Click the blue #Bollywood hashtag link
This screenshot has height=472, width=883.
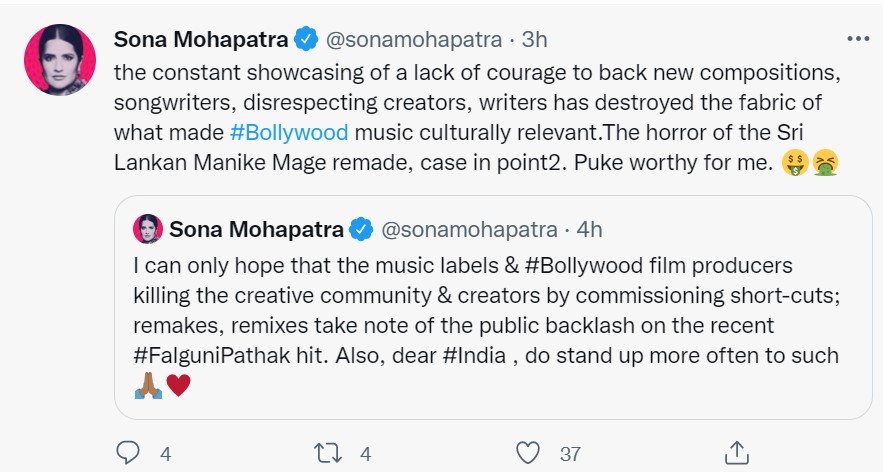289,133
